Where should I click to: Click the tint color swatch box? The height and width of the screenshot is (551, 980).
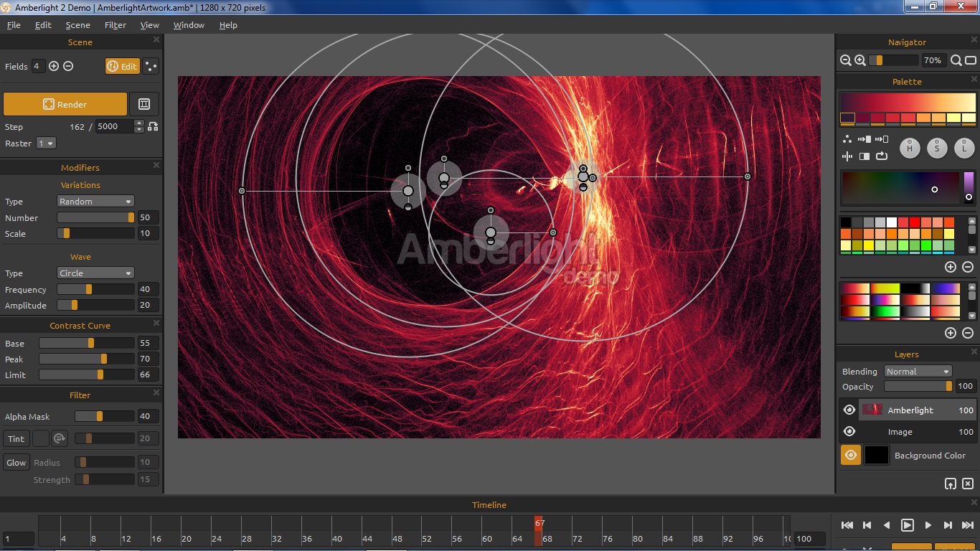click(x=41, y=438)
